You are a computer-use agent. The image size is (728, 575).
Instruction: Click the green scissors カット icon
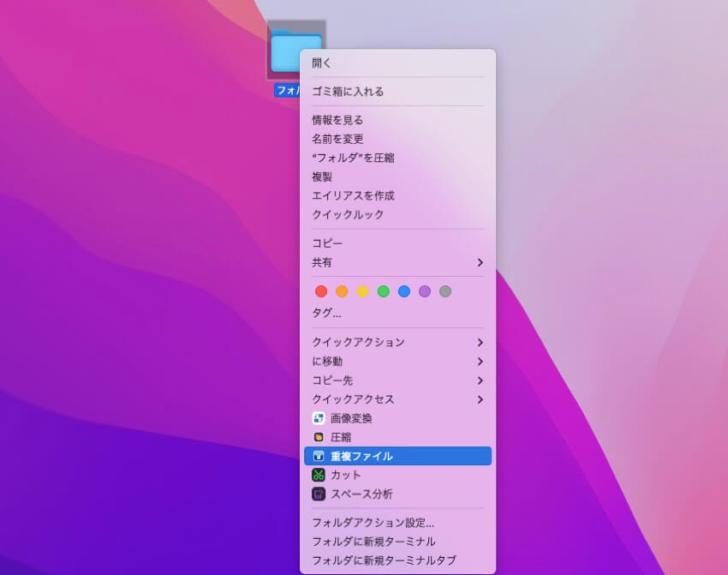[x=319, y=475]
